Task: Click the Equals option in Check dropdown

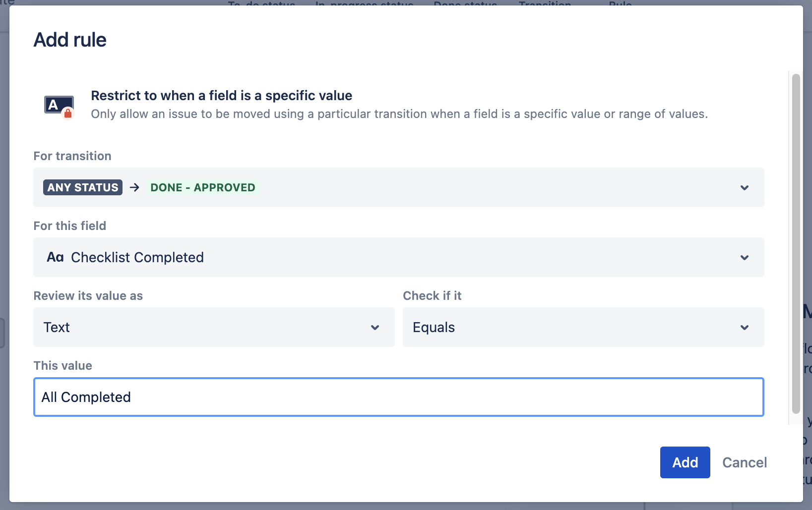Action: click(x=434, y=327)
